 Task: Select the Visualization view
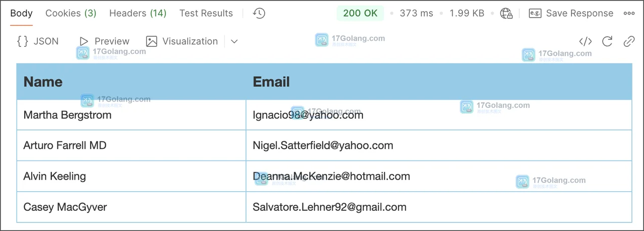point(182,41)
